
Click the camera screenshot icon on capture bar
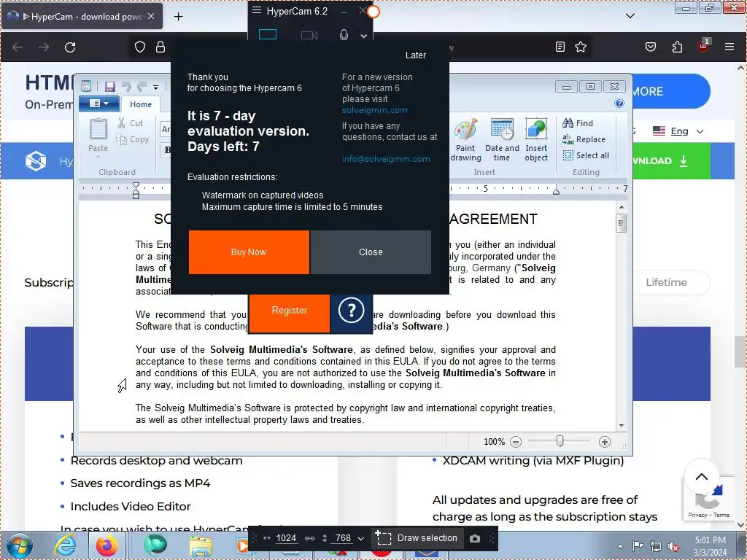(474, 538)
